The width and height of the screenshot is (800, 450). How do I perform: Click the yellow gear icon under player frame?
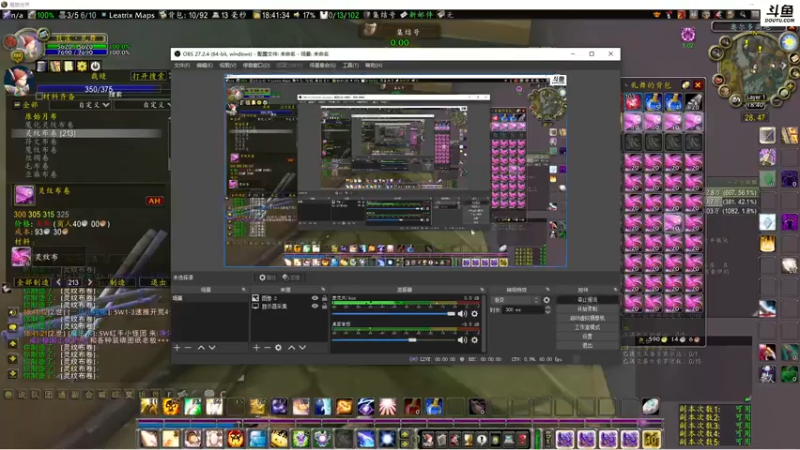pyautogui.click(x=82, y=66)
